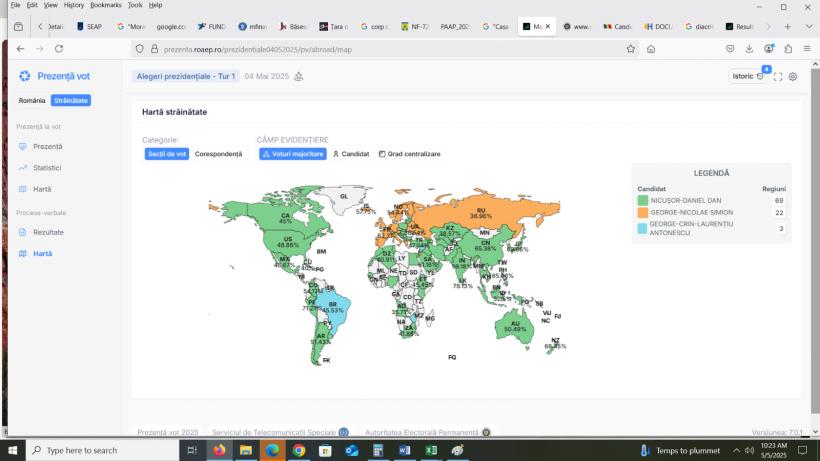Expand the list of all tabs

click(x=808, y=26)
